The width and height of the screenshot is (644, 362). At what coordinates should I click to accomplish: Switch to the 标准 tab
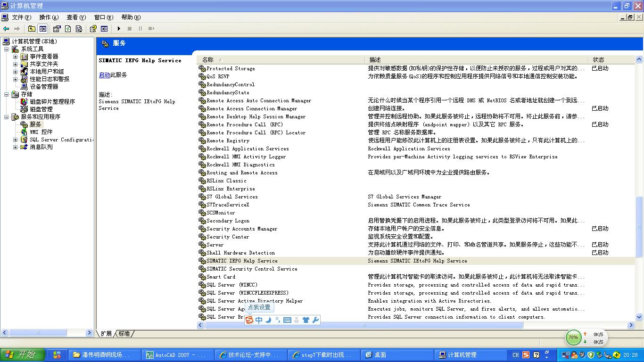[124, 334]
